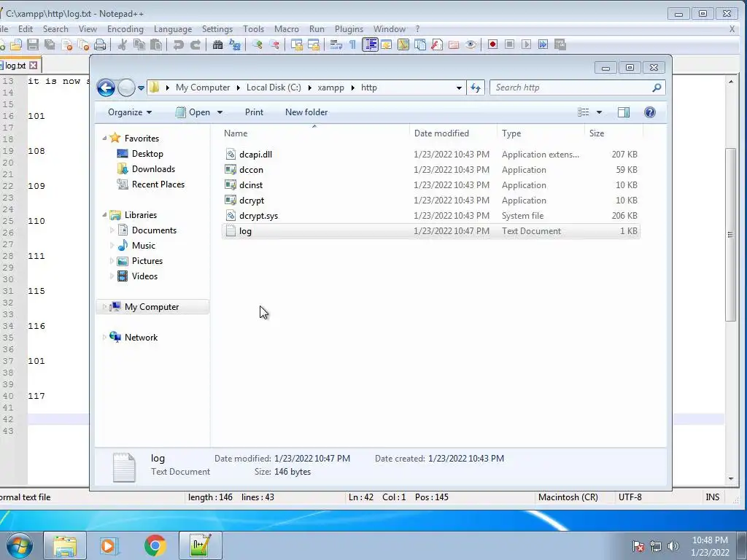Toggle INS overwrite mode in status bar

[x=712, y=497]
